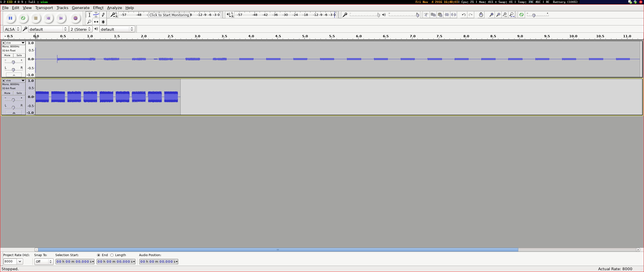
Task: Skip to start of project
Action: click(48, 18)
